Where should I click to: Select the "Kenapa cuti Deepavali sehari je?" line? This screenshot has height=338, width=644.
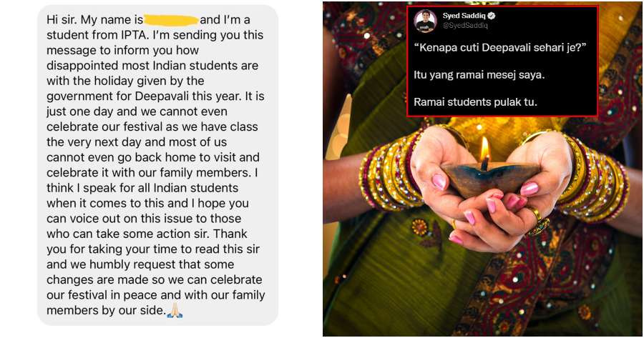coord(500,48)
